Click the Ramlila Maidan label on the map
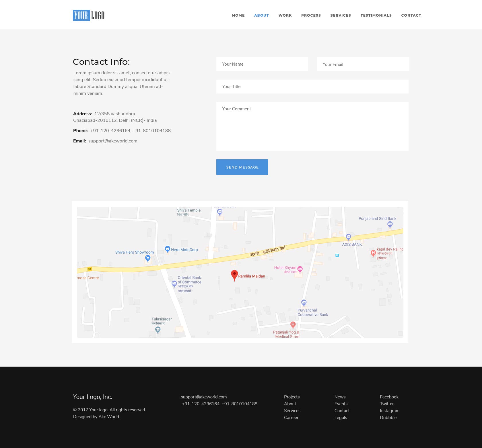The width and height of the screenshot is (482, 448). [x=252, y=276]
